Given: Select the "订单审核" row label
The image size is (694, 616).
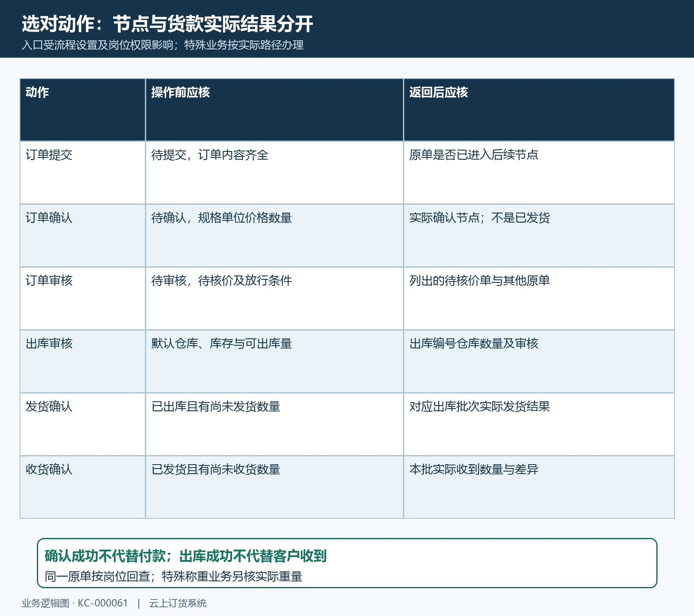Looking at the screenshot, I should (49, 281).
